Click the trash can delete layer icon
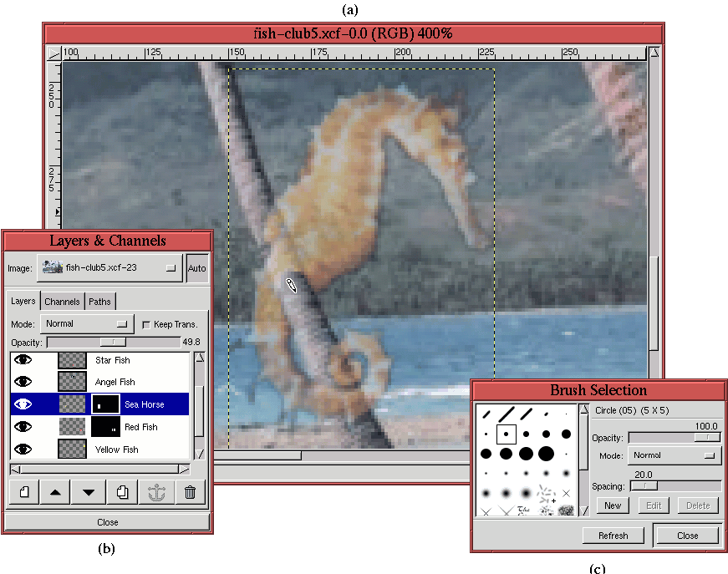 coord(189,492)
